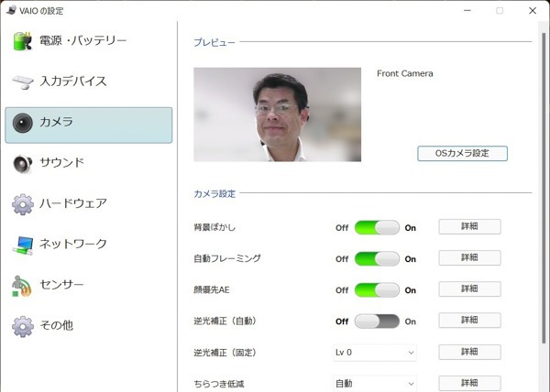Image resolution: width=550 pixels, height=392 pixels.
Task: Close the VAIO の設定 window
Action: click(x=533, y=10)
